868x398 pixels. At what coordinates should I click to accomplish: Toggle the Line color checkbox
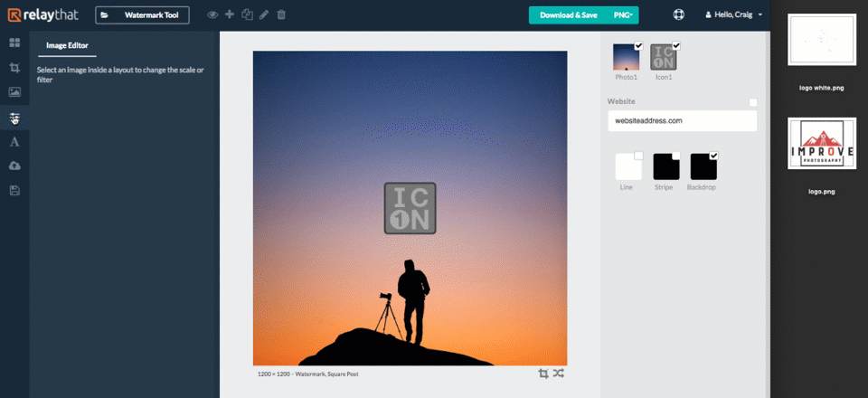click(x=639, y=156)
